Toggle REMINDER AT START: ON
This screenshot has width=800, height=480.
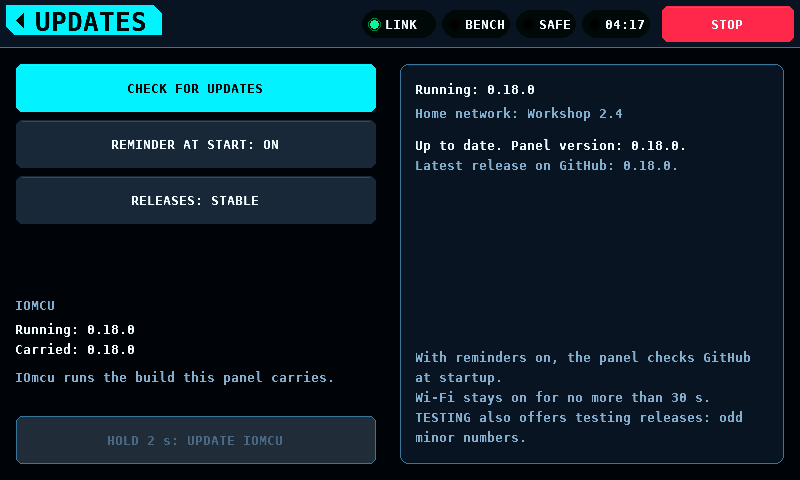pos(196,144)
